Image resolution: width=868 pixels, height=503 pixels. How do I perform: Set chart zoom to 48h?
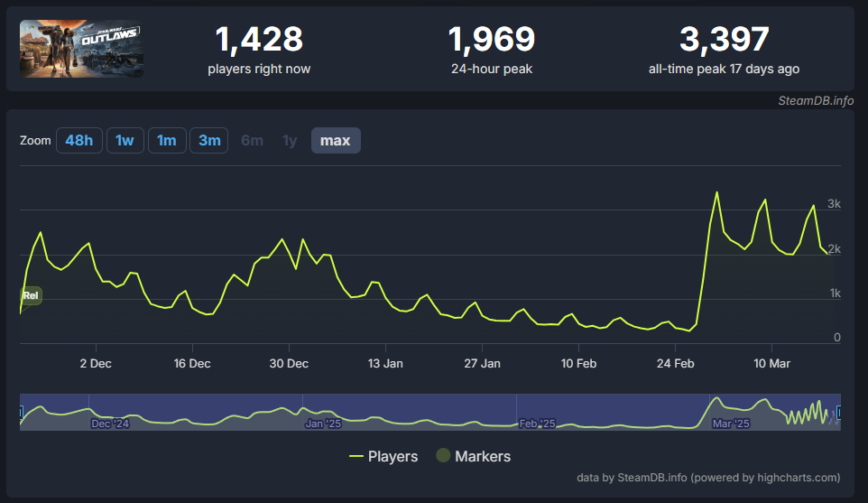pyautogui.click(x=79, y=141)
